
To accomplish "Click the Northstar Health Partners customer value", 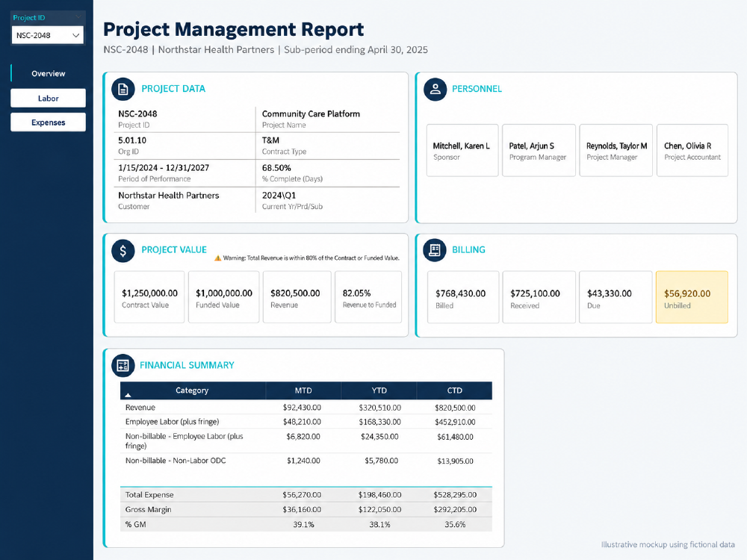I will [x=169, y=195].
